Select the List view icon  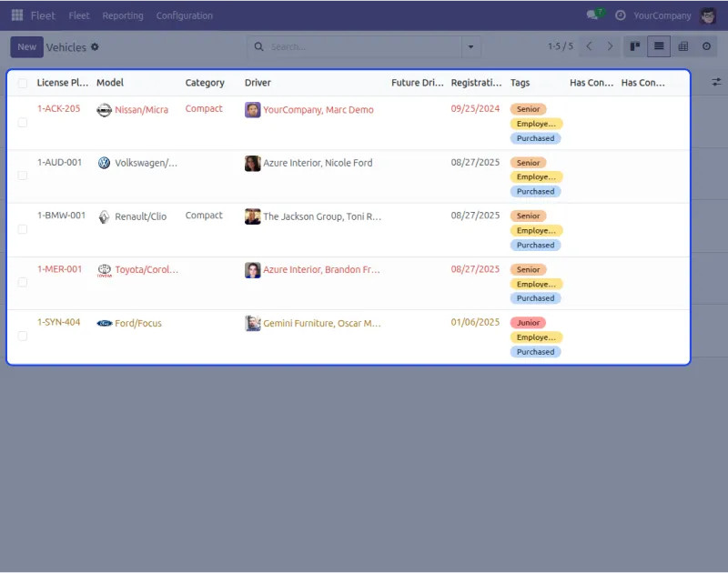tap(659, 45)
